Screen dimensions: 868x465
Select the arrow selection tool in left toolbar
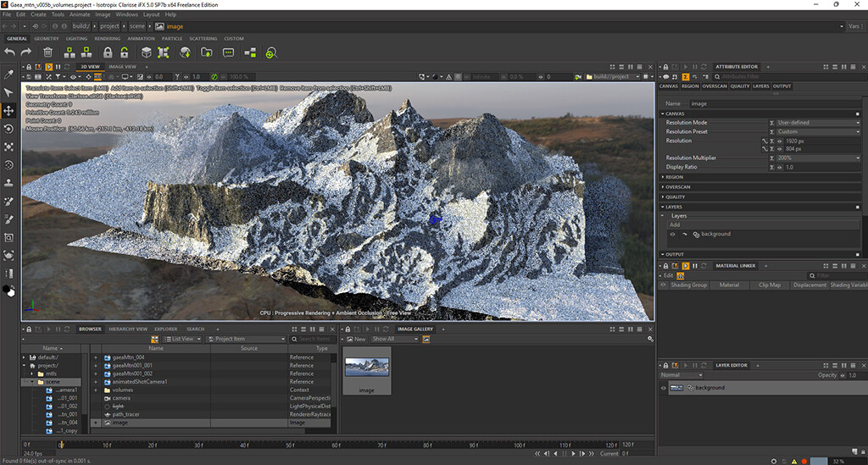click(9, 92)
